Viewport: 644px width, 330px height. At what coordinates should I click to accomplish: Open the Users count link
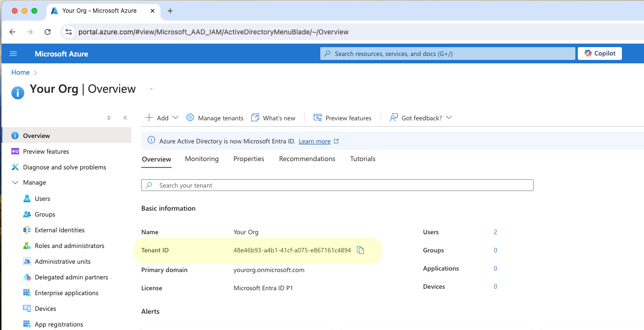(x=495, y=232)
